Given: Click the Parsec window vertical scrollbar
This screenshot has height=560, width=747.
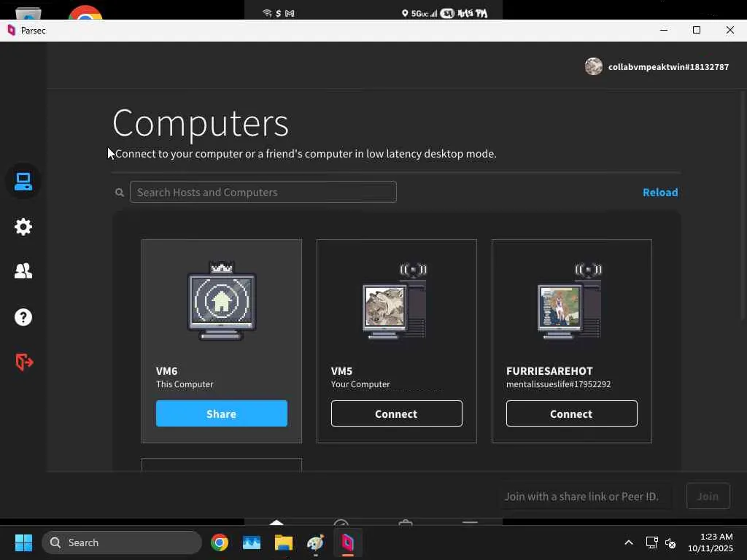Looking at the screenshot, I should [743, 207].
